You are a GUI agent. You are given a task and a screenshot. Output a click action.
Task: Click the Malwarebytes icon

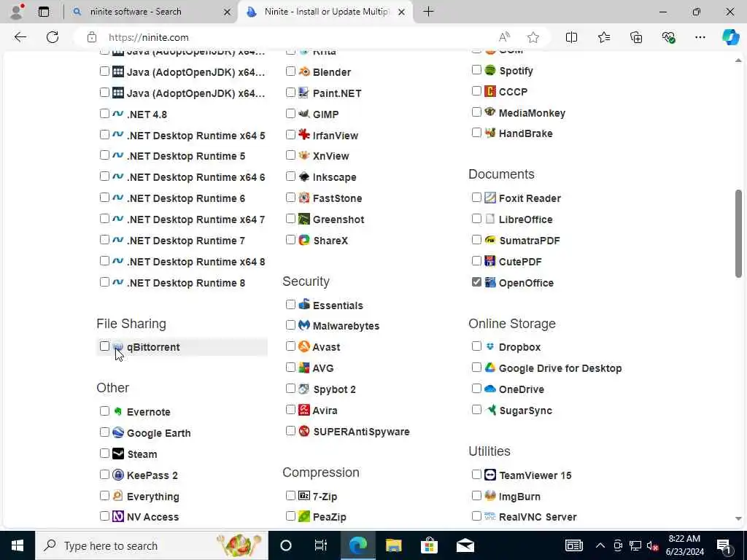[304, 325]
